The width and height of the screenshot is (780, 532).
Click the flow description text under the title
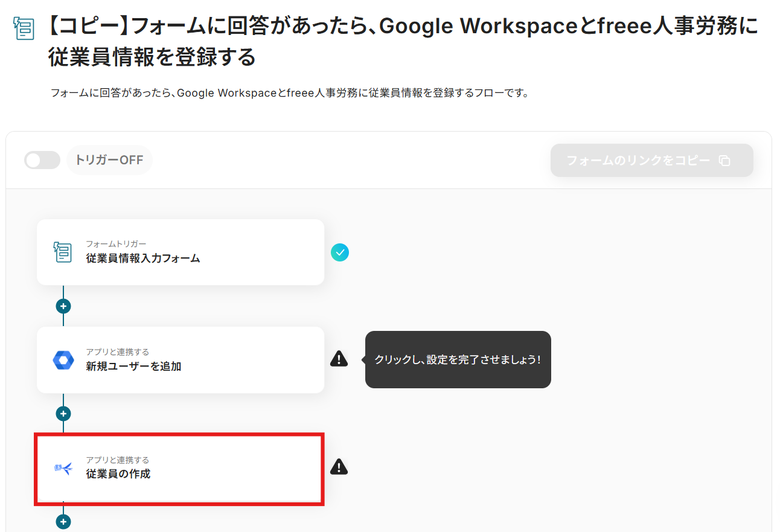tap(290, 94)
